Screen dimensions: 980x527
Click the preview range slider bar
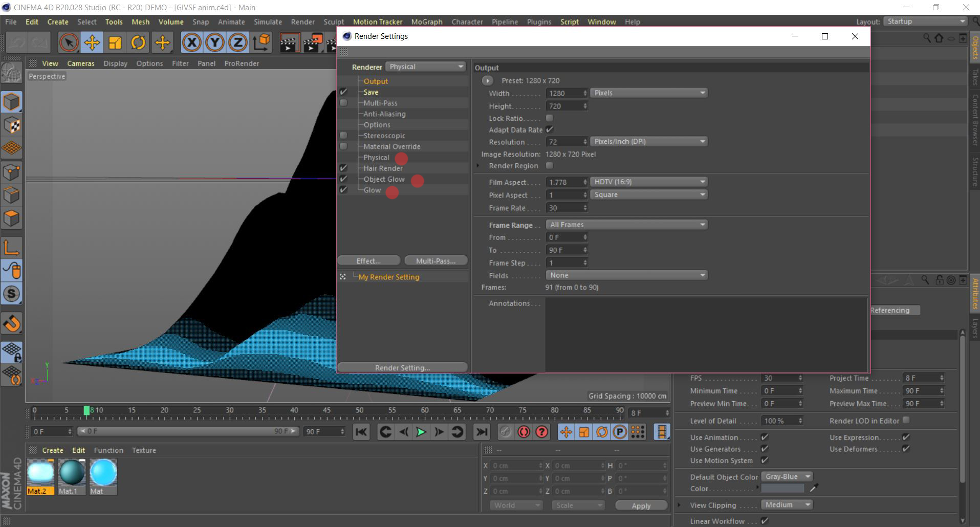tap(188, 431)
